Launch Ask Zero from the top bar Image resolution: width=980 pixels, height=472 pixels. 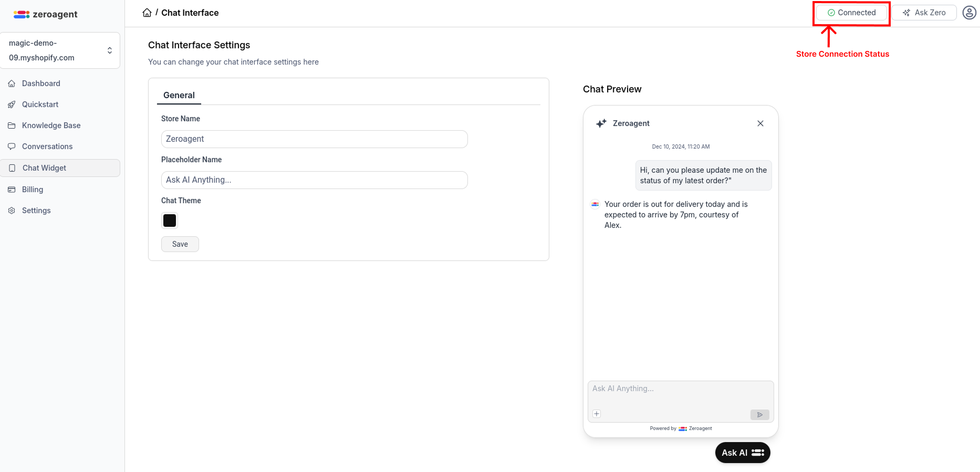coord(924,12)
